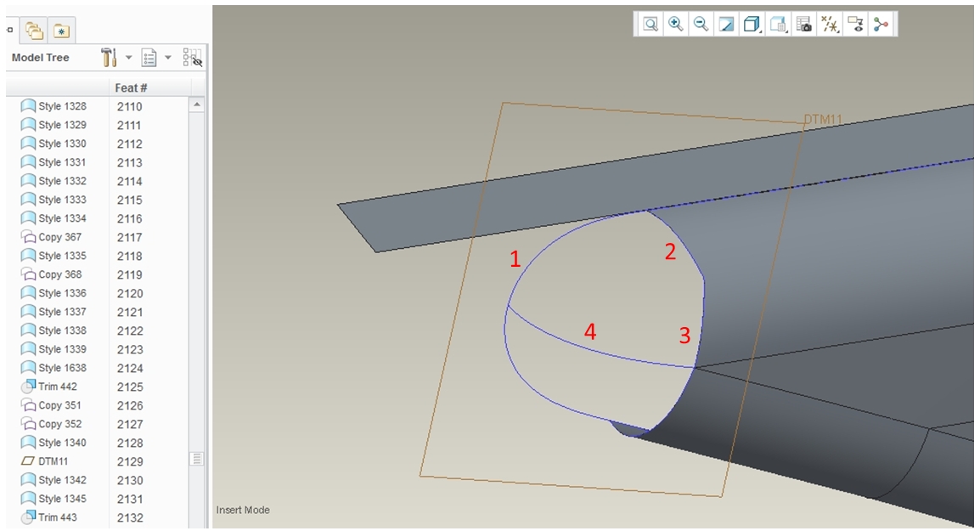
Task: Select Style 1340 in the tree
Action: click(x=54, y=443)
